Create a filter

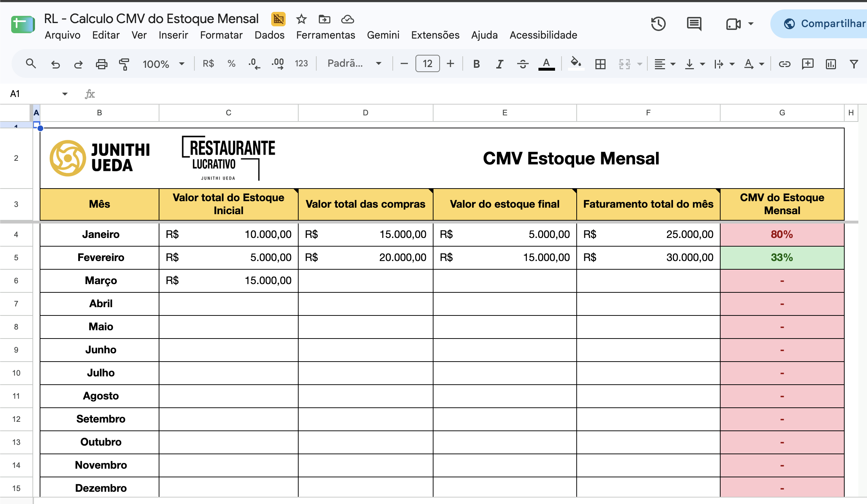[x=854, y=64]
